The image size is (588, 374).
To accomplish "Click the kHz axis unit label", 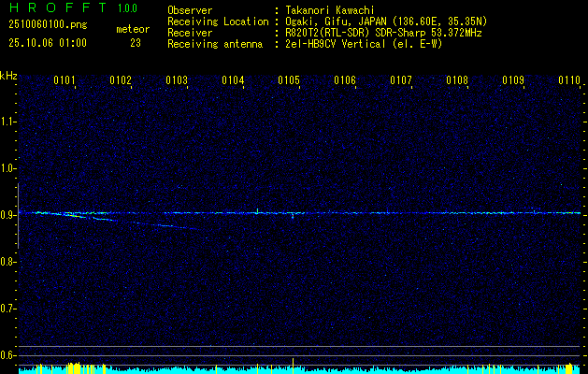I will pos(8,75).
